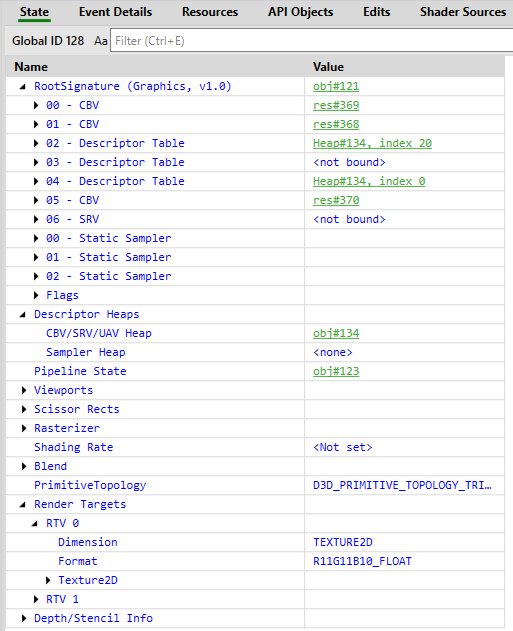Image resolution: width=513 pixels, height=631 pixels.
Task: Follow the Heap#134, index 20 link
Action: [372, 143]
